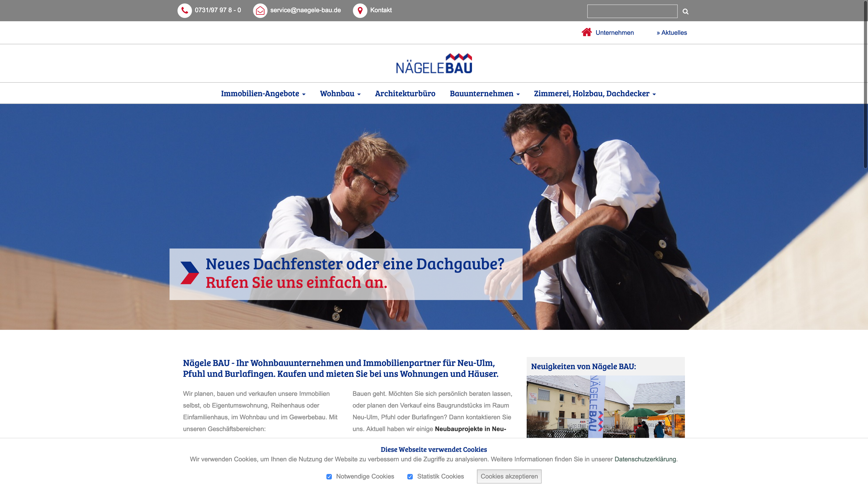Click the envelope email icon
This screenshot has height=488, width=868.
point(260,10)
